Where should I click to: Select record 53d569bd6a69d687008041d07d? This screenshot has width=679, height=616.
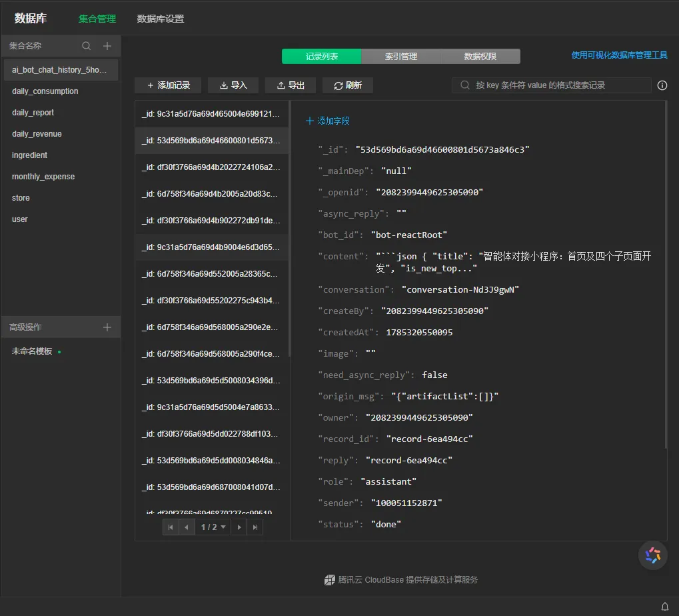[x=211, y=487]
